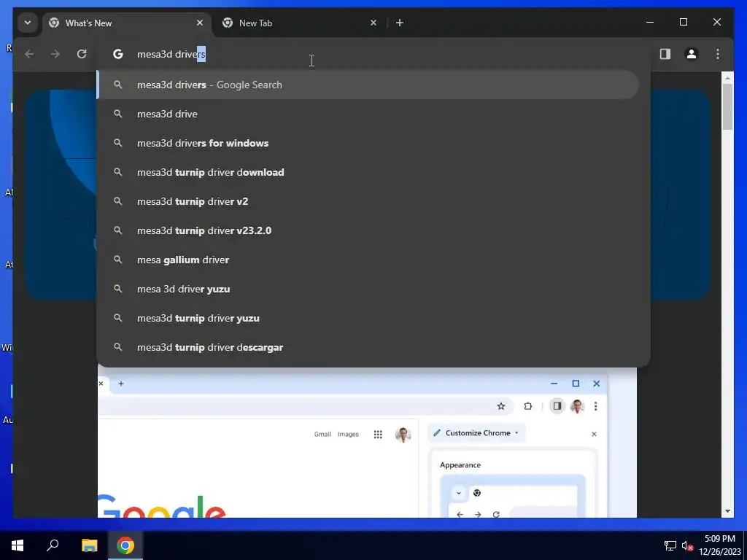
Task: Select suggestion mesa gallium driver
Action: 368,260
